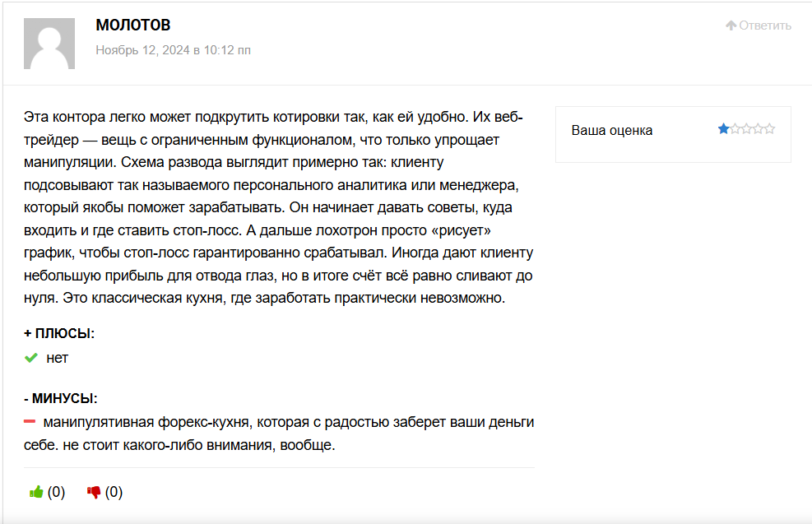Click the green thumbs-up like icon

coord(36,492)
